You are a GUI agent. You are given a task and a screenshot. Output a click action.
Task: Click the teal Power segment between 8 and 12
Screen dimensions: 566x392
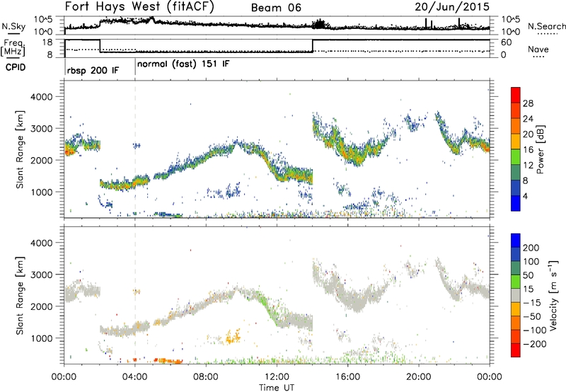(x=516, y=172)
